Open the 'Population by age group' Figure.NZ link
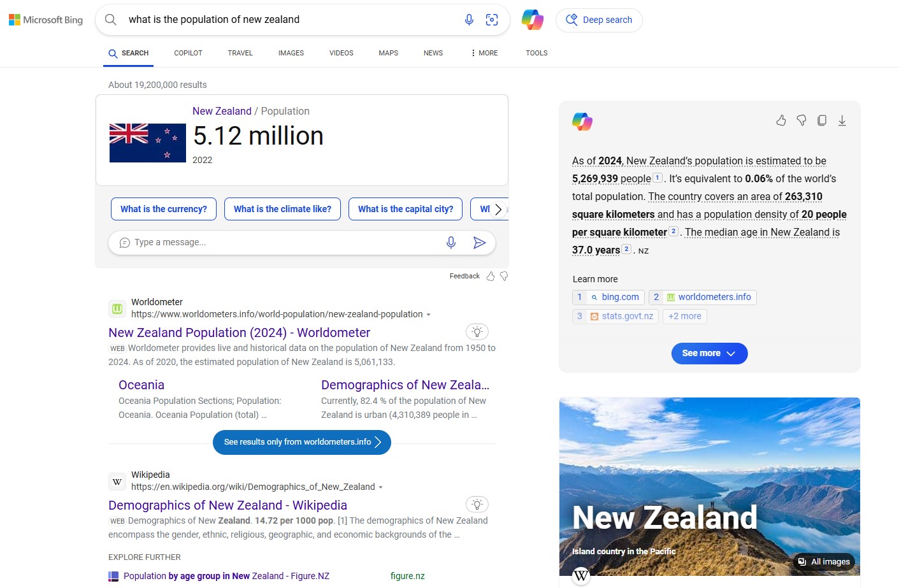899x588 pixels. (x=226, y=576)
